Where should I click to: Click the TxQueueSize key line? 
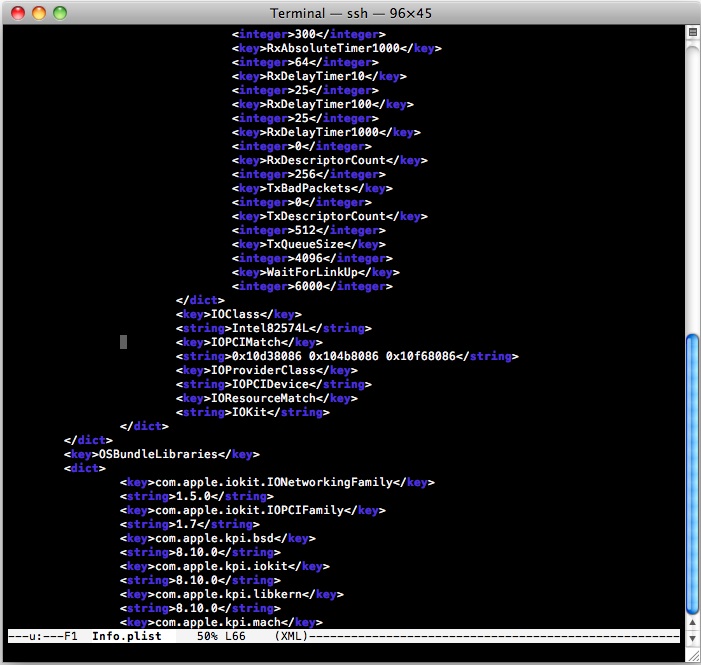pos(308,244)
